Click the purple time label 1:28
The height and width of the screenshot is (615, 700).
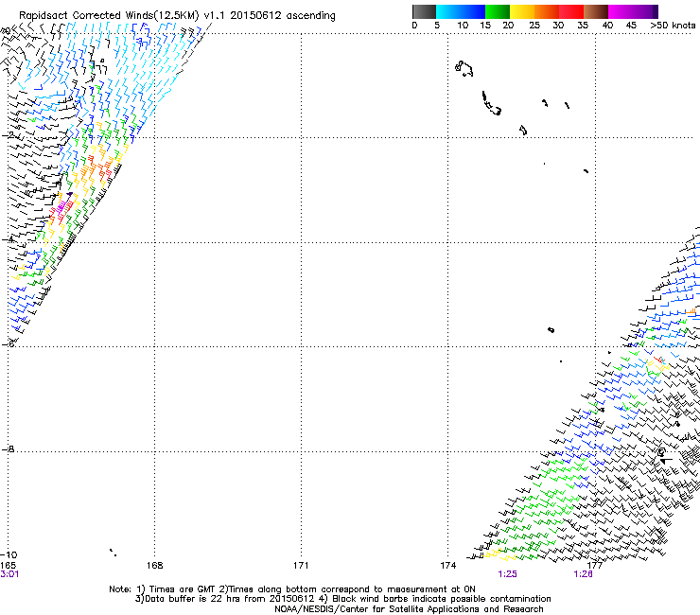coord(583,574)
